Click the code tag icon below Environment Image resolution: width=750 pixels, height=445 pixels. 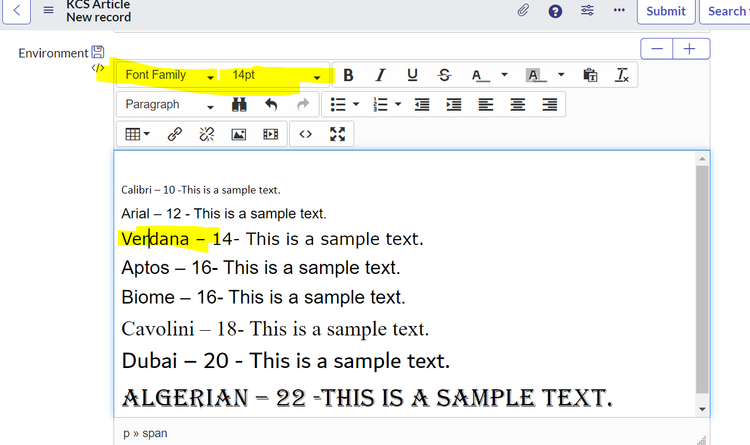pyautogui.click(x=98, y=67)
